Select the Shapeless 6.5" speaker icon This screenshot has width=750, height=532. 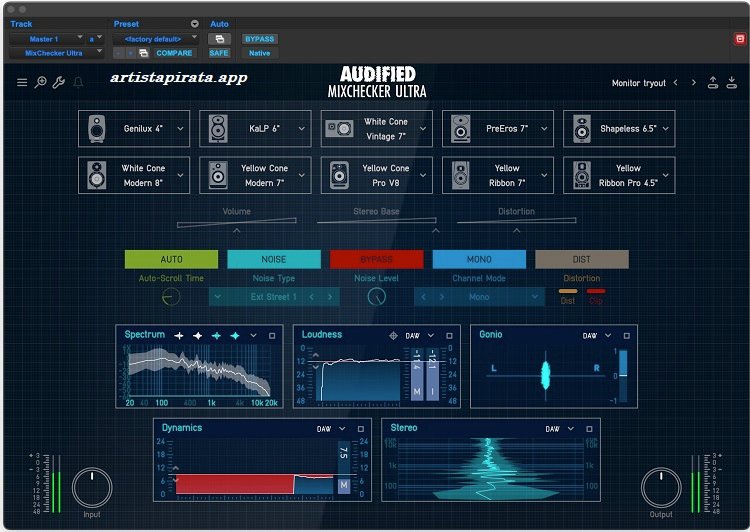582,129
